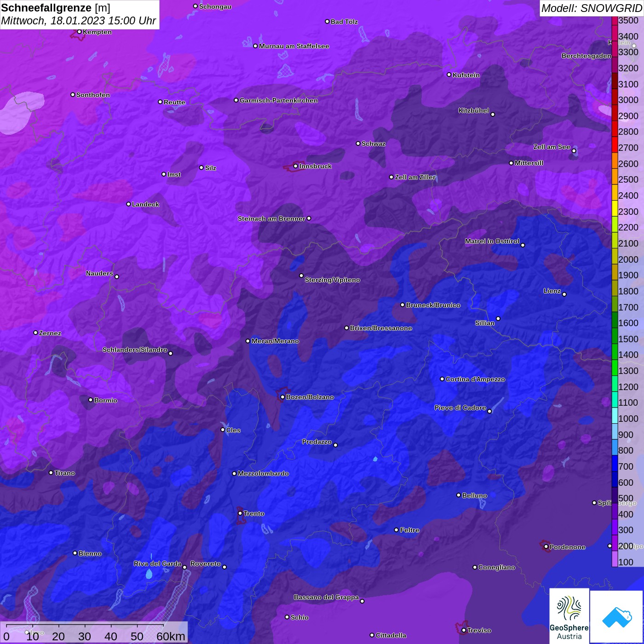Click the Zell am Ziller label
The image size is (644, 644).
(x=415, y=177)
